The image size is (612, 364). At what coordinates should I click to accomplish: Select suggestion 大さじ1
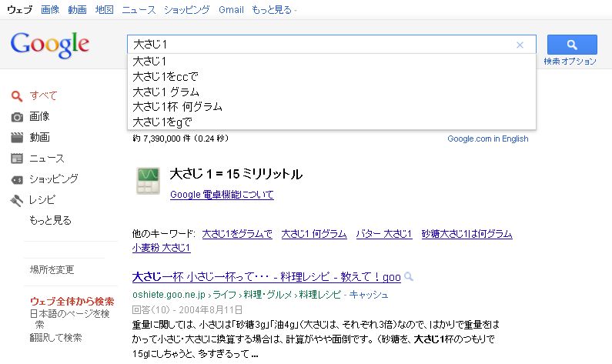(331, 62)
